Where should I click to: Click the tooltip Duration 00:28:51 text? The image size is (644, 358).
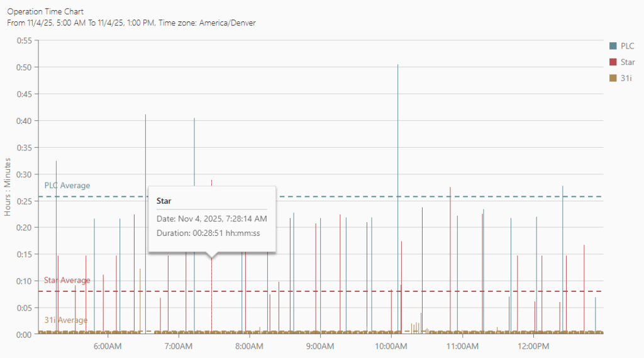coord(208,233)
